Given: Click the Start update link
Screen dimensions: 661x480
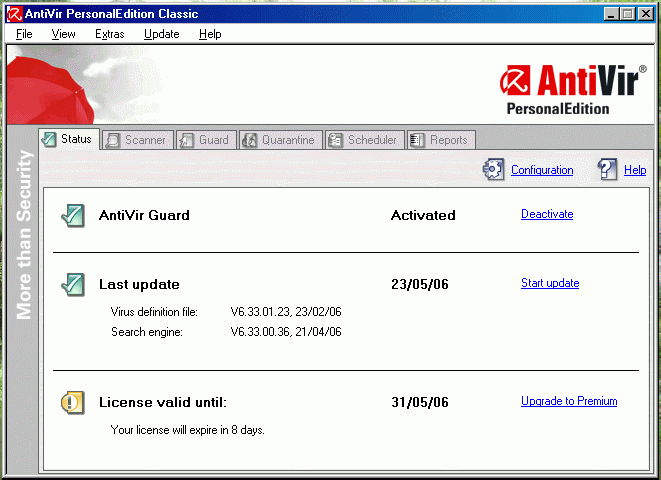Looking at the screenshot, I should [x=550, y=283].
